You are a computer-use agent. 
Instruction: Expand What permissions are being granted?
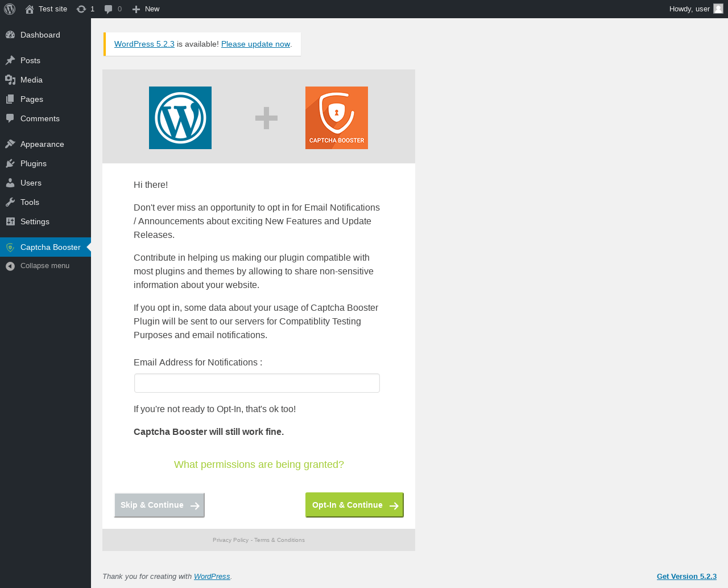point(259,464)
